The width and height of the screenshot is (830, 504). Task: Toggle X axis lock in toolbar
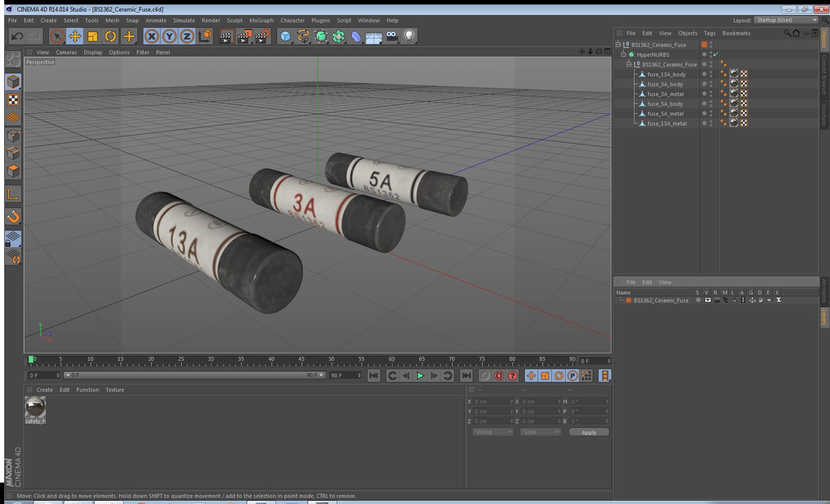[151, 36]
